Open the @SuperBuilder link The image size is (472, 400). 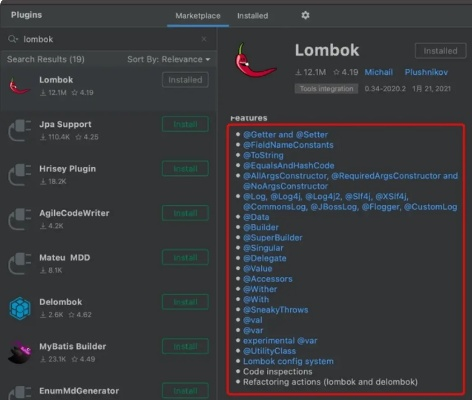(273, 238)
